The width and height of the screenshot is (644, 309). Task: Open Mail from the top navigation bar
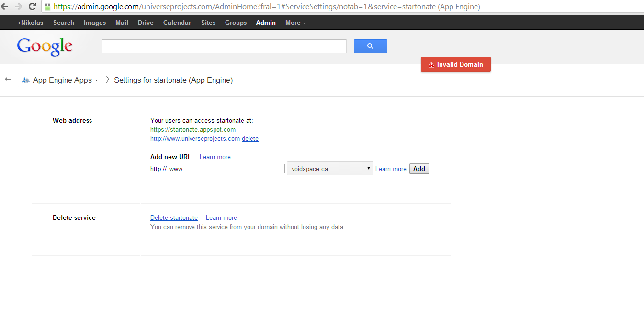click(x=122, y=23)
